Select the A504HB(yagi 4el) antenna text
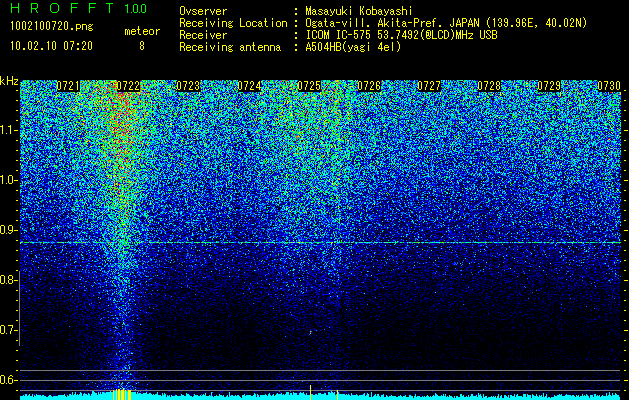This screenshot has height=400, width=629. pyautogui.click(x=353, y=47)
